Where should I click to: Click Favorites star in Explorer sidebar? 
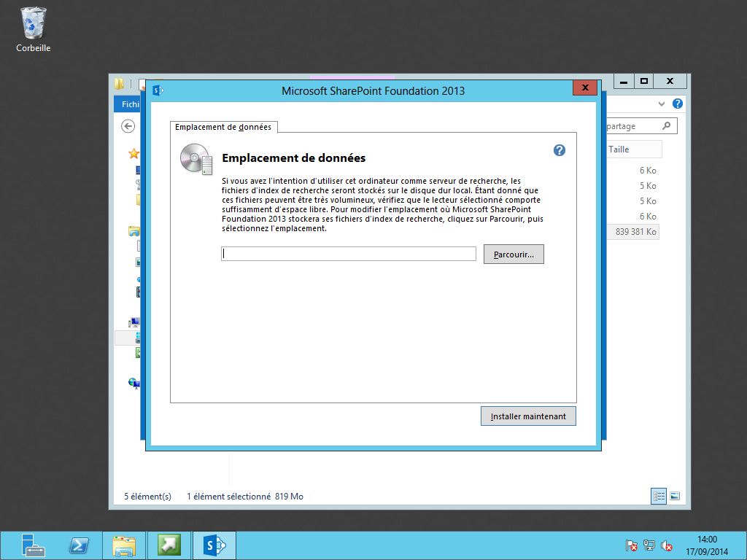(x=134, y=153)
